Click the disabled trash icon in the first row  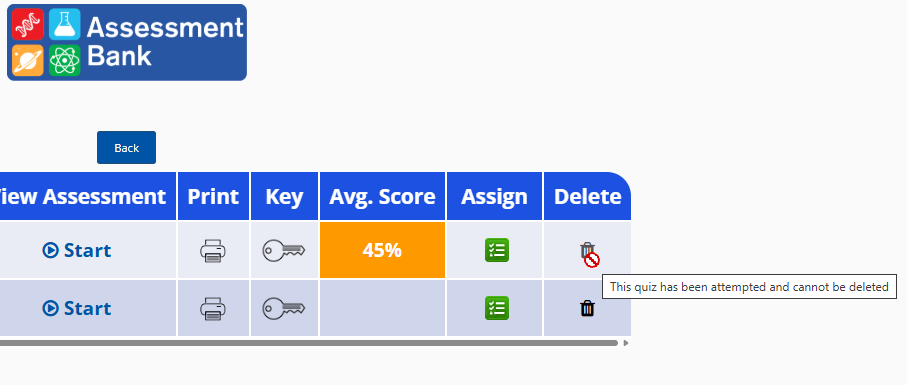[589, 254]
